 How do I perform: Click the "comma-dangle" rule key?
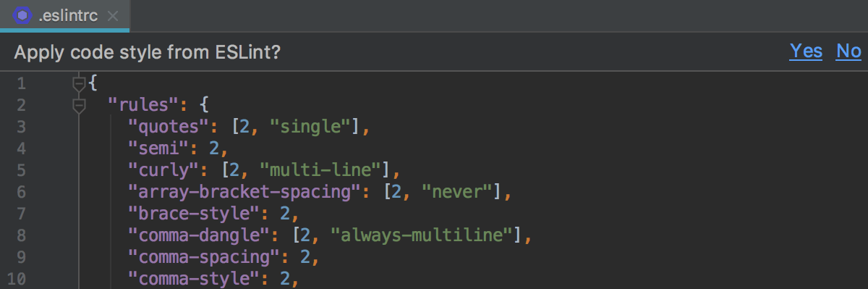click(x=199, y=236)
